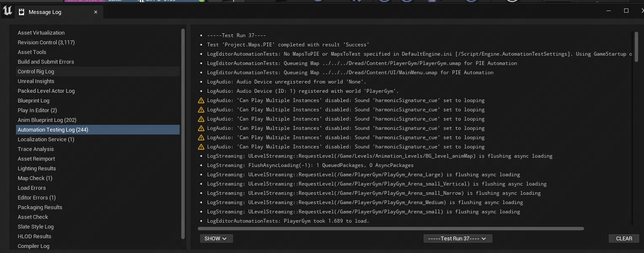The width and height of the screenshot is (644, 253).
Task: Select the Queueing Map PlayerGym.umap log line
Action: coord(362,63)
